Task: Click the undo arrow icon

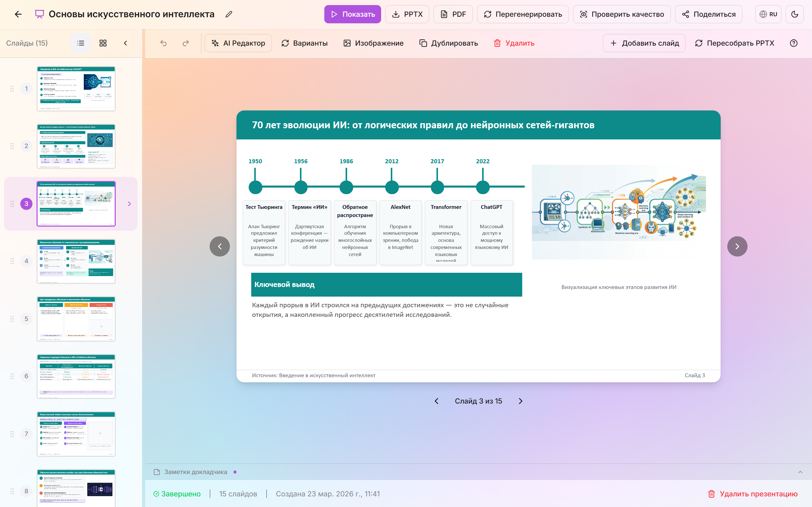Action: 163,43
